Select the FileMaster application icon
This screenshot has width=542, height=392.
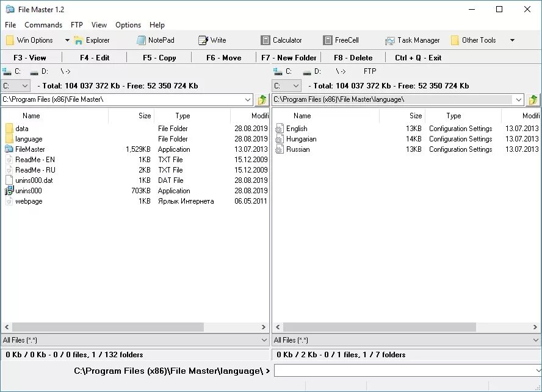9,149
